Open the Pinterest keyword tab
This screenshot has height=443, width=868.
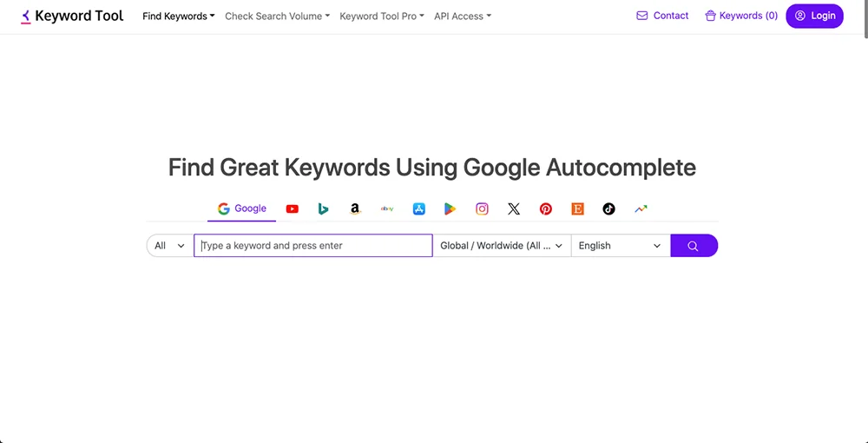click(545, 208)
